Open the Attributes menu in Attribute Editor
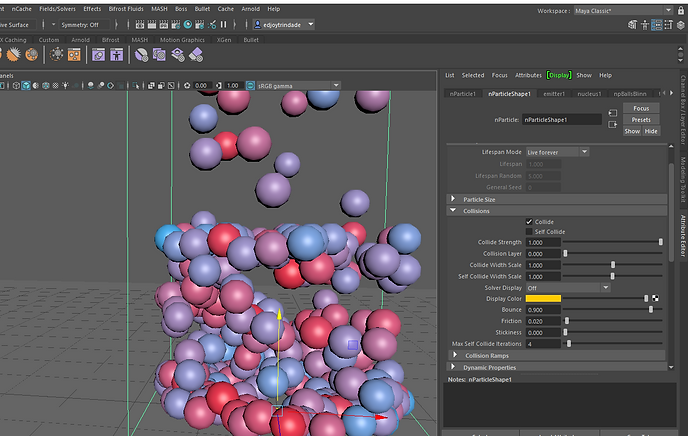Image resolution: width=688 pixels, height=436 pixels. click(528, 75)
